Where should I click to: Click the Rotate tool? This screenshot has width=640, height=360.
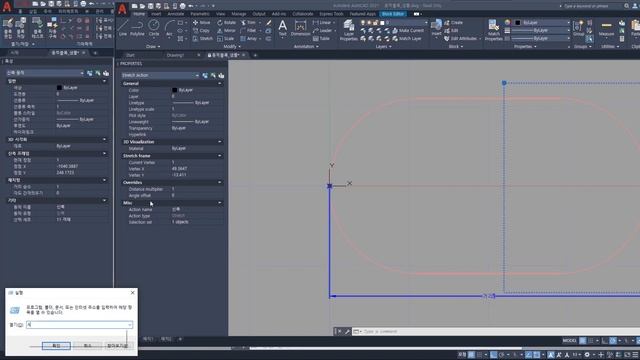point(226,22)
